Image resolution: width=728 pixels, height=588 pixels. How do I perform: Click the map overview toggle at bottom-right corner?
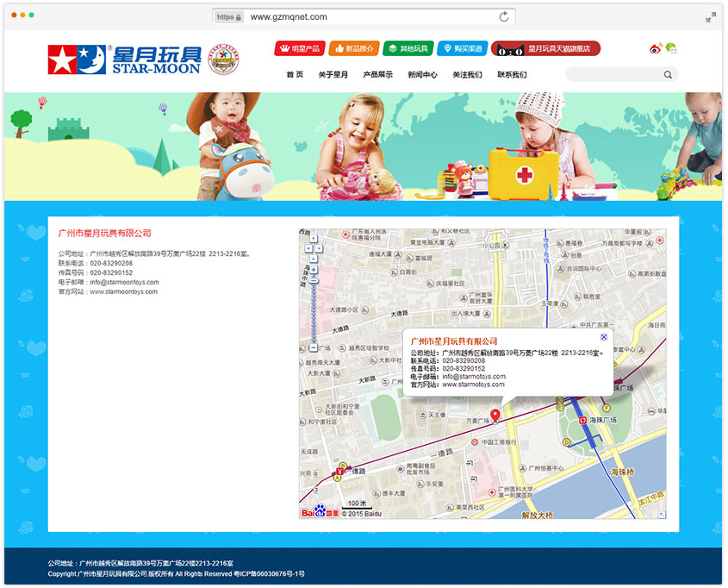pos(662,514)
